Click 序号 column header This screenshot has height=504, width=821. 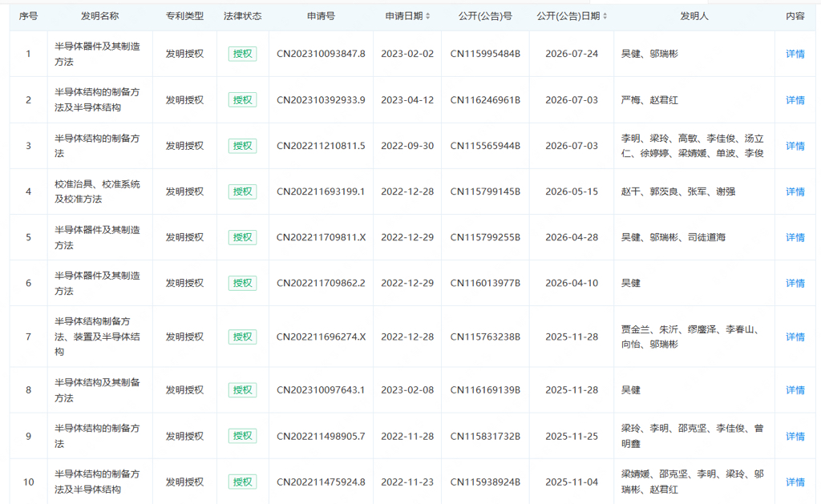(28, 16)
